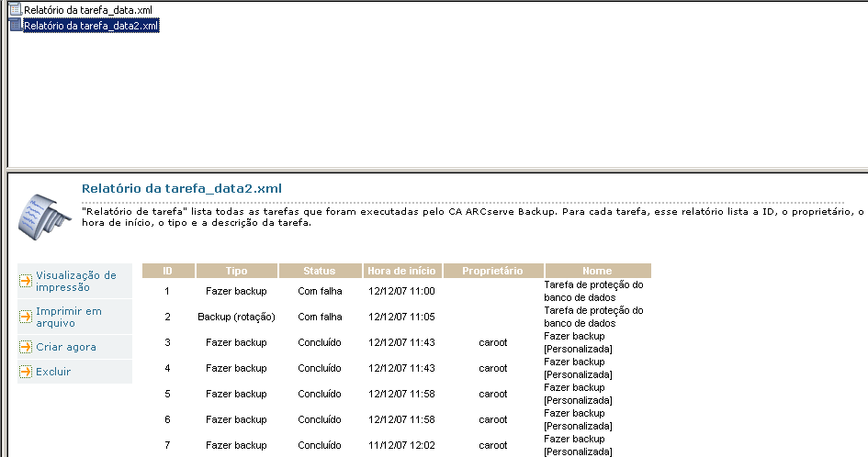
Task: Click the Relatório da tarefa_data2.xml file icon
Action: tap(15, 25)
